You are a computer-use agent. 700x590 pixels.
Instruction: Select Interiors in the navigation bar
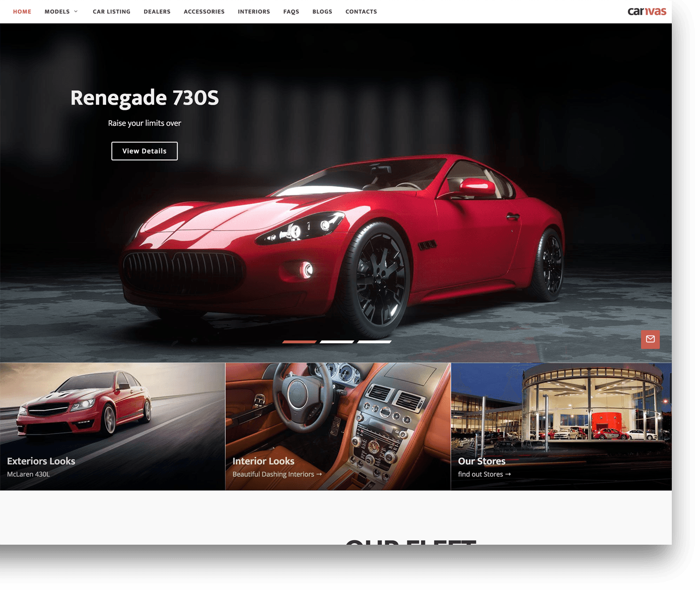(x=254, y=12)
